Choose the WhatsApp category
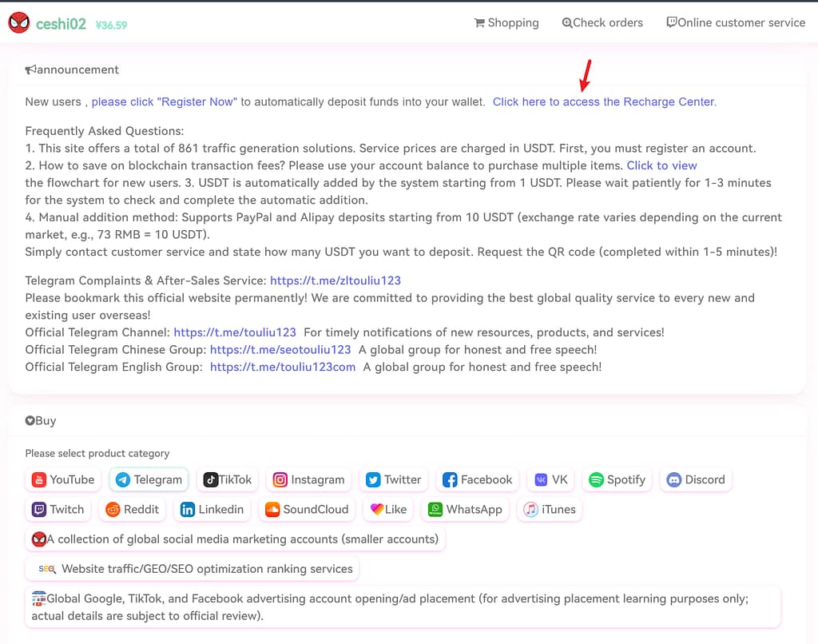 click(465, 509)
